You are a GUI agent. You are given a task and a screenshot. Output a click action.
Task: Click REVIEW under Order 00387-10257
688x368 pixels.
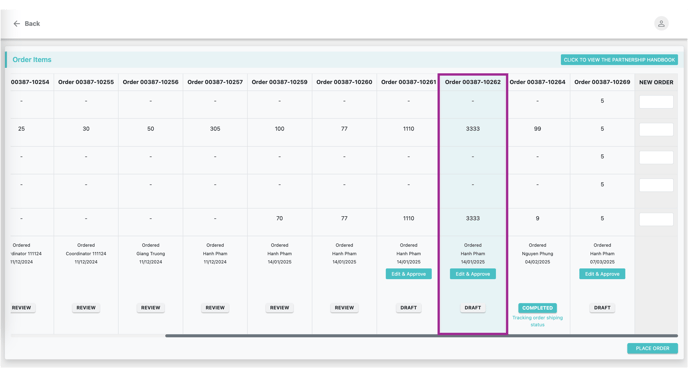[x=215, y=308]
